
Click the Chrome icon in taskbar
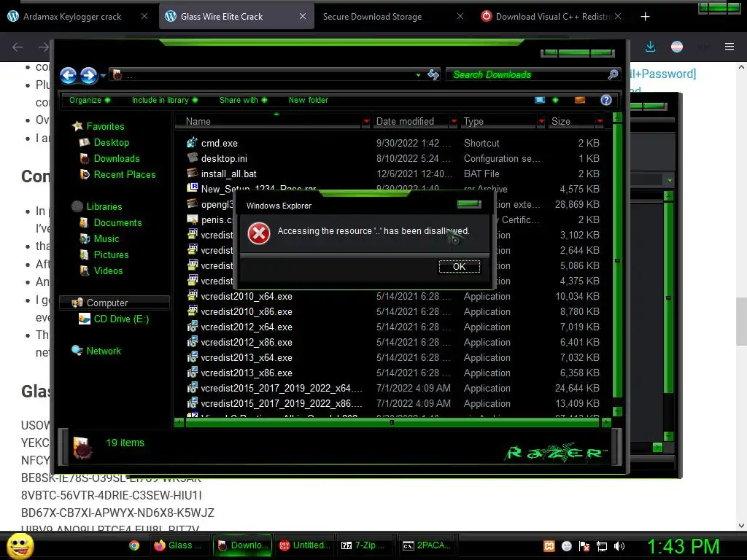(134, 545)
